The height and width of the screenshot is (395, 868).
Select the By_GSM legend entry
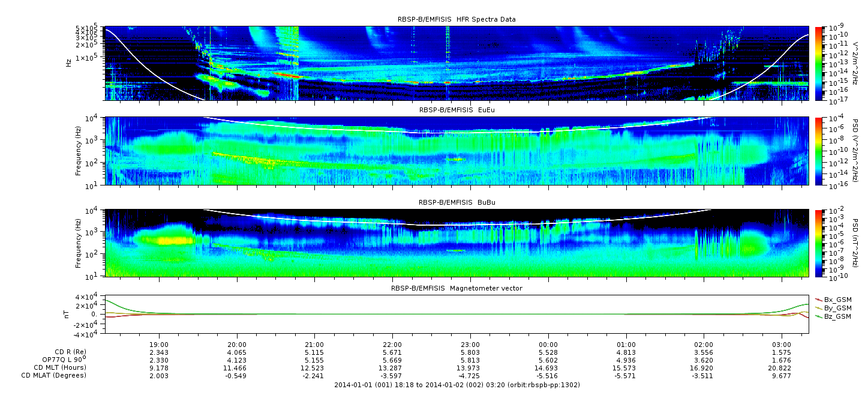pyautogui.click(x=837, y=308)
